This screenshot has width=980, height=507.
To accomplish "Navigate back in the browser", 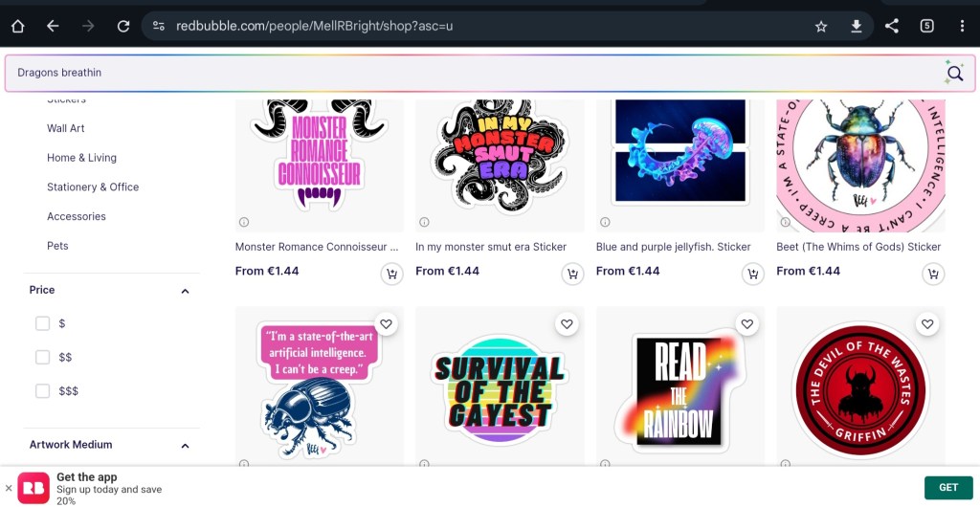I will coord(54,26).
